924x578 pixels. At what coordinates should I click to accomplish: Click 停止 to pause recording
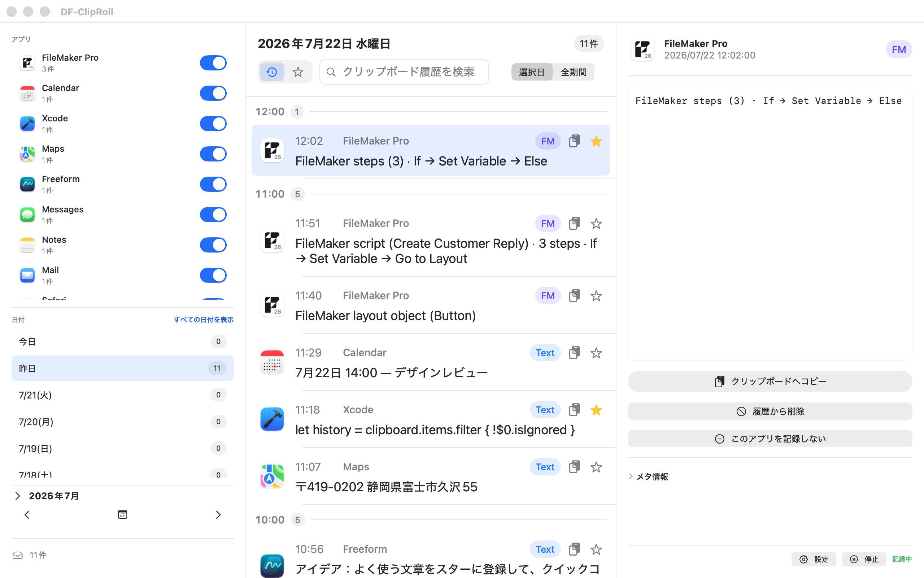[x=864, y=559]
